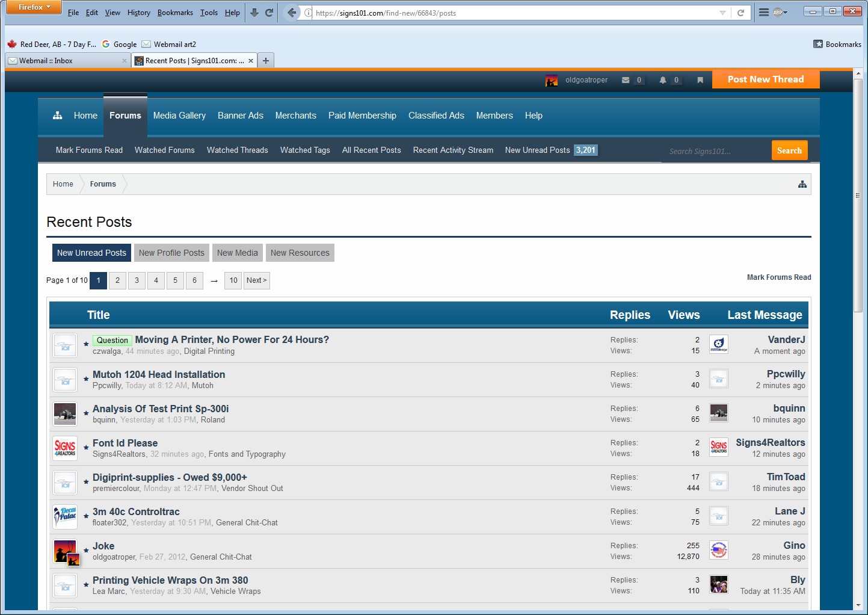Viewport: 868px width, 615px height.
Task: Open the Red Deer weather bookmark
Action: point(52,45)
